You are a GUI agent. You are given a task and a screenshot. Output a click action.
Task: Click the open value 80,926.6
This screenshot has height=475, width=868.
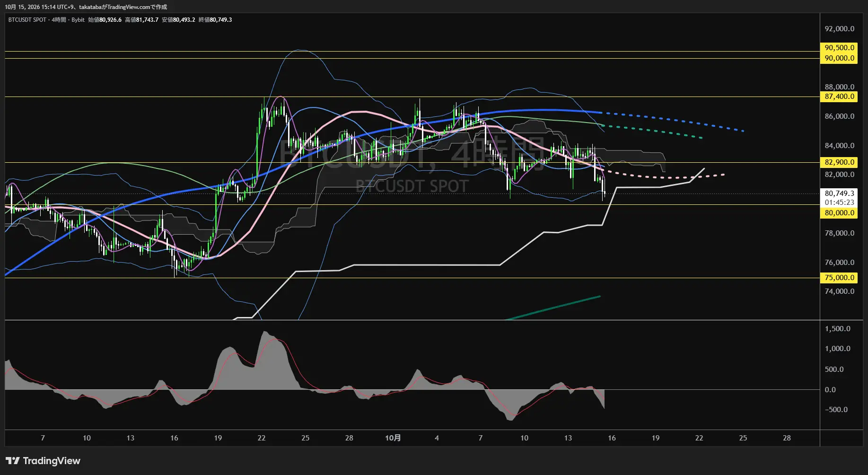(x=110, y=20)
